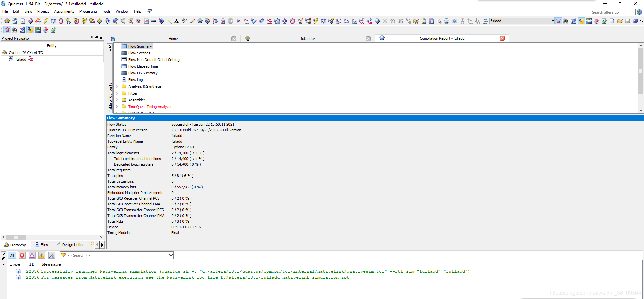This screenshot has width=644, height=299.
Task: Expand the Assembler folder
Action: [x=117, y=100]
